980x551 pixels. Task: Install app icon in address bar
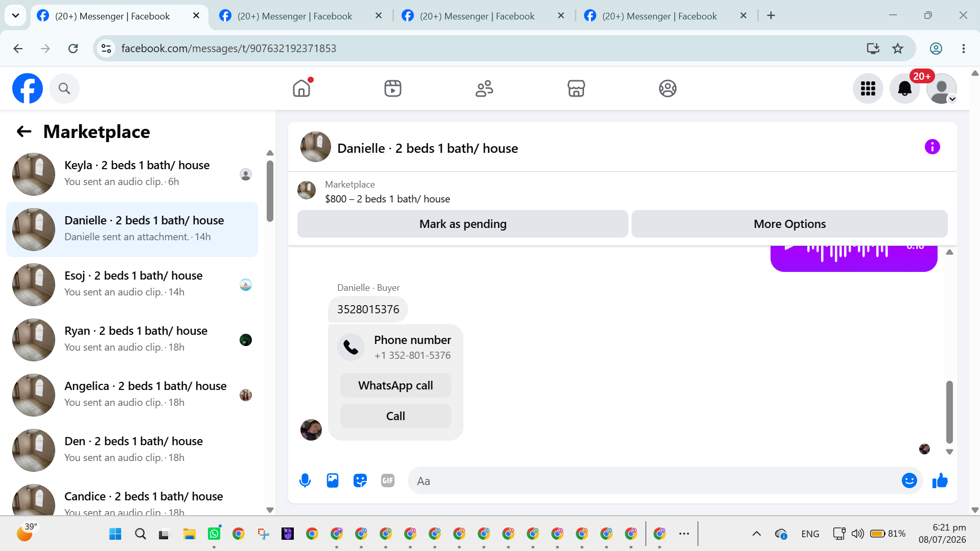click(x=873, y=49)
